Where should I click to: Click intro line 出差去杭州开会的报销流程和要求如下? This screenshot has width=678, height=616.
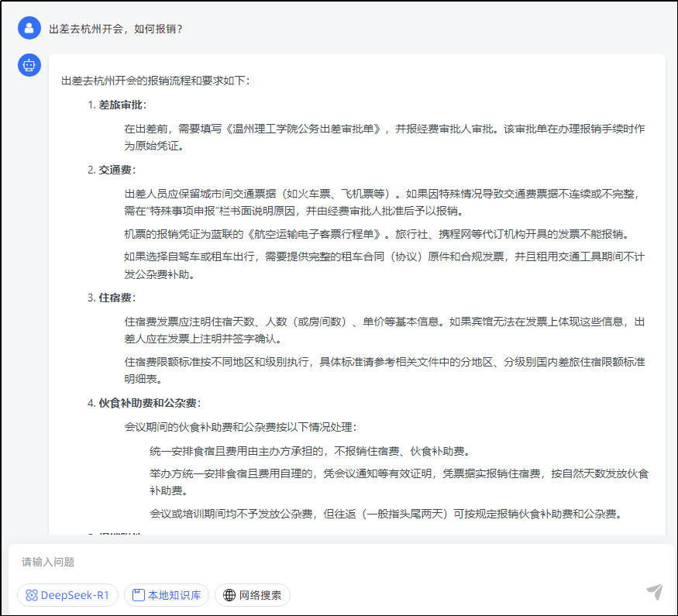155,81
